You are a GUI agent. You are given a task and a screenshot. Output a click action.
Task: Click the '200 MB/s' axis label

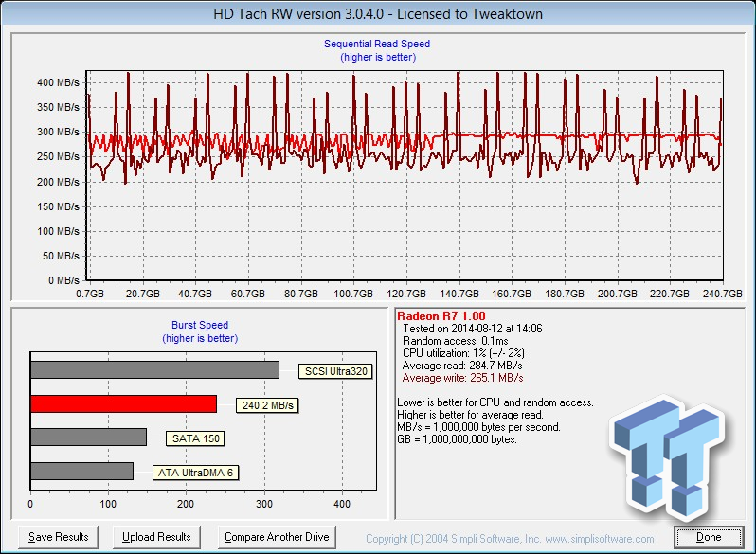(58, 182)
